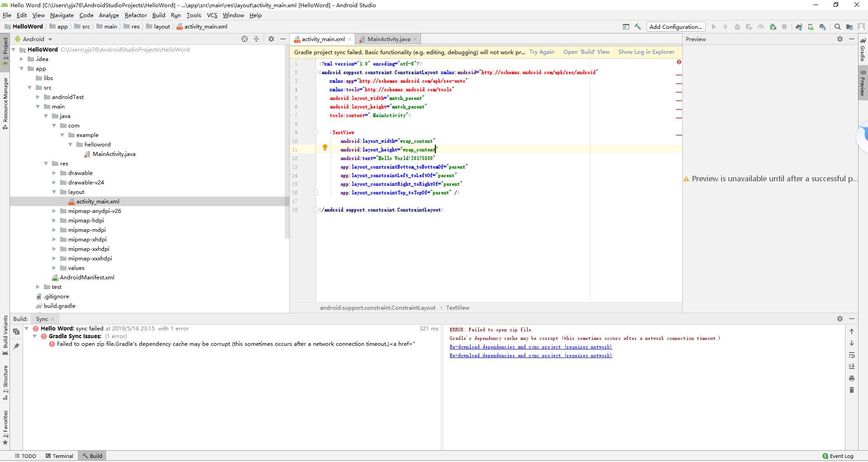Screen dimensions: 868x462
Task: Toggle the Resource Manager side tool window
Action: tap(5, 103)
